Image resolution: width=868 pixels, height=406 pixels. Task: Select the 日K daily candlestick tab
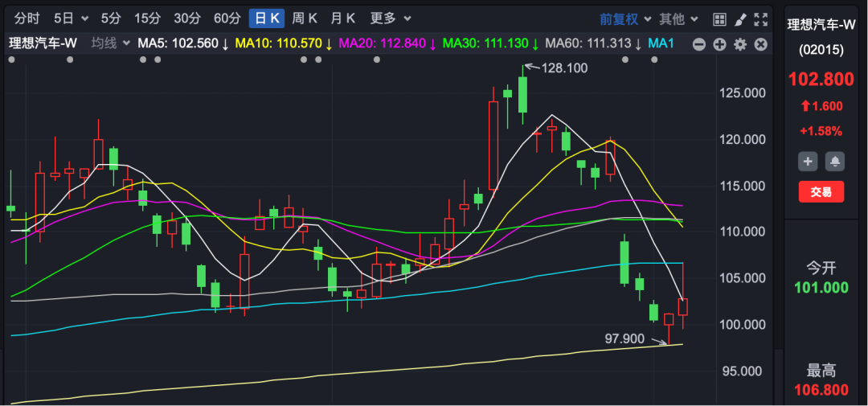point(267,18)
